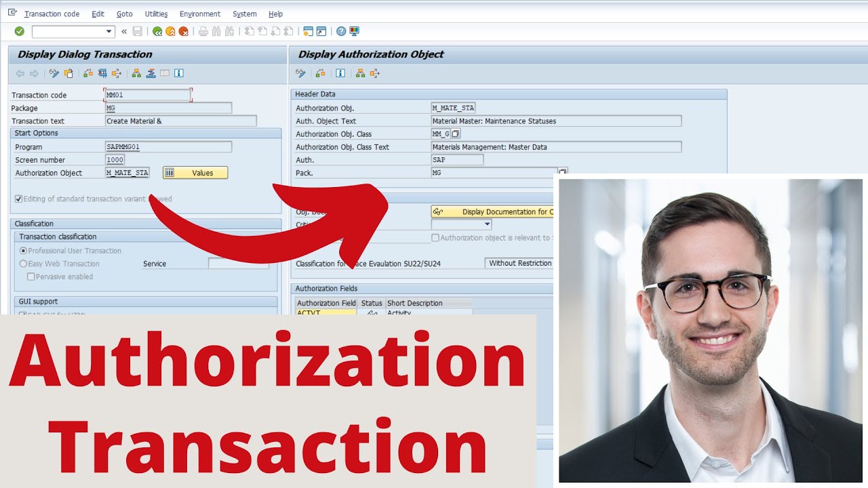This screenshot has height=488, width=868.
Task: Click the M_MATE_STA field beside Values button
Action: click(x=127, y=173)
